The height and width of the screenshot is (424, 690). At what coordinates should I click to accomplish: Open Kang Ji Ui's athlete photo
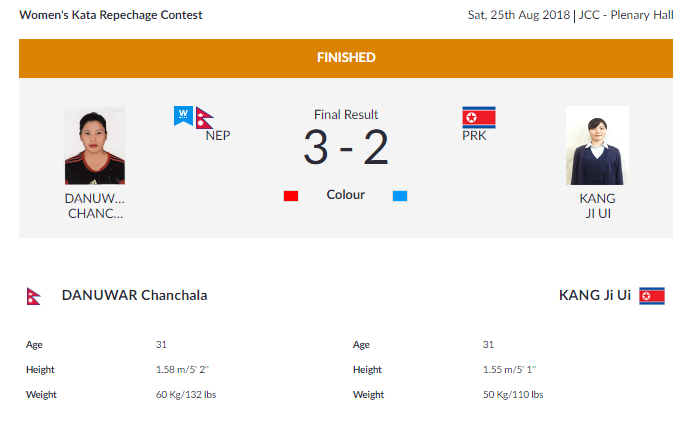point(597,146)
